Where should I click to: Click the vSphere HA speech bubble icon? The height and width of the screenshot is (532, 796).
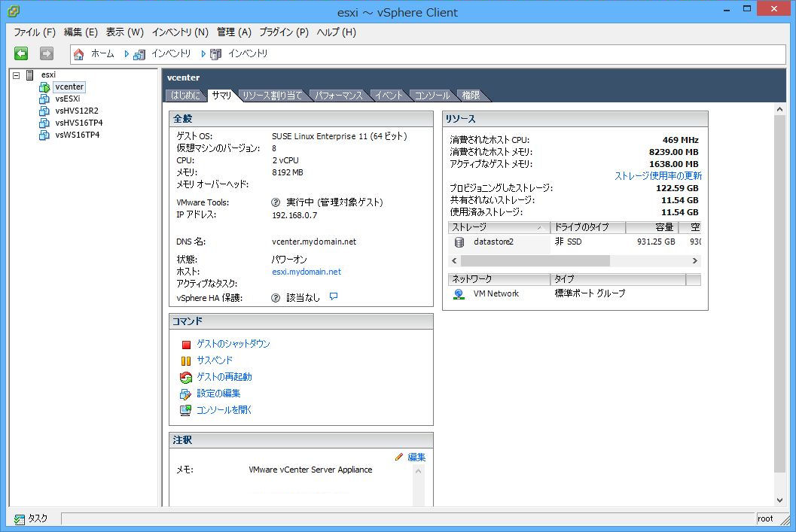point(334,296)
